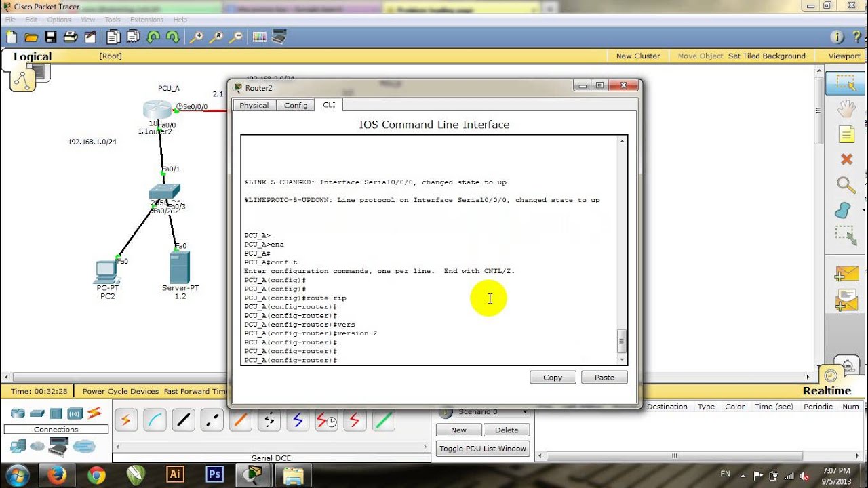Click the Redo green arrow icon
This screenshot has height=488, width=868.
(173, 37)
